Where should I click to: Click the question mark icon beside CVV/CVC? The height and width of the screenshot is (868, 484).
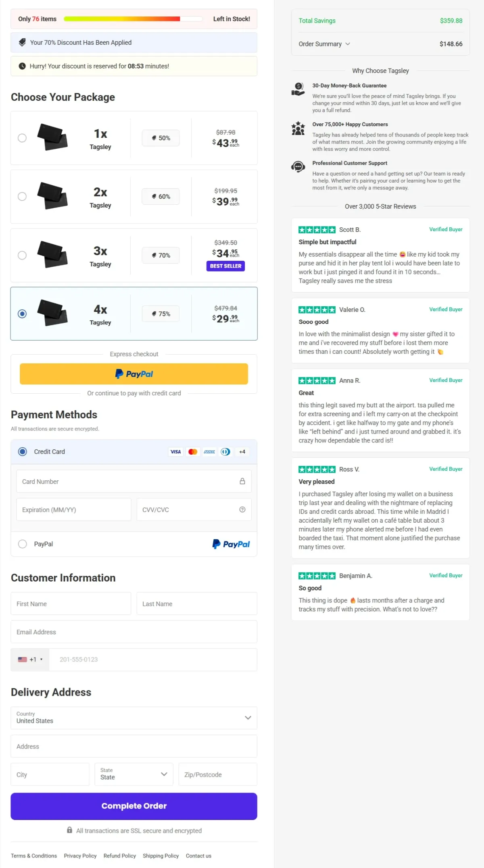point(242,509)
